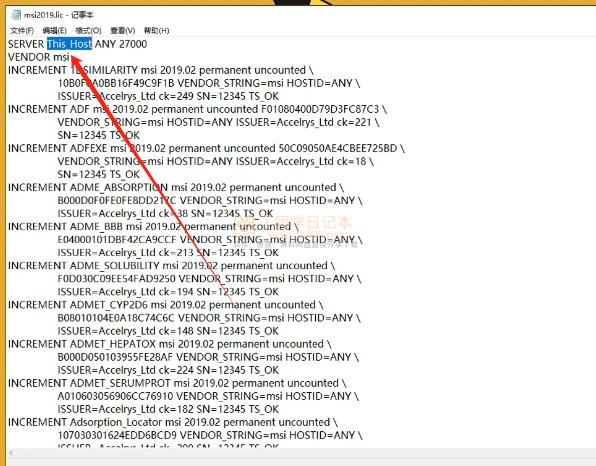
Task: Click the 'INCREMENT ADME_BBB' line
Action: tap(153, 227)
